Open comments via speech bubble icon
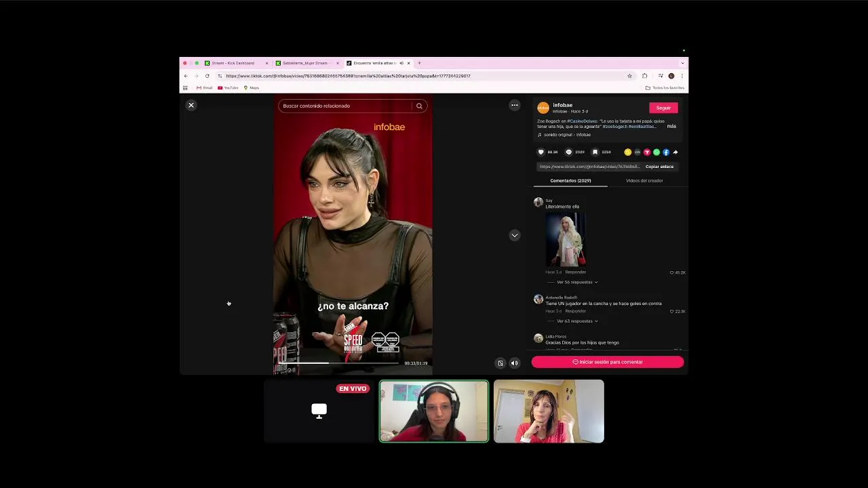This screenshot has height=488, width=868. tap(569, 152)
